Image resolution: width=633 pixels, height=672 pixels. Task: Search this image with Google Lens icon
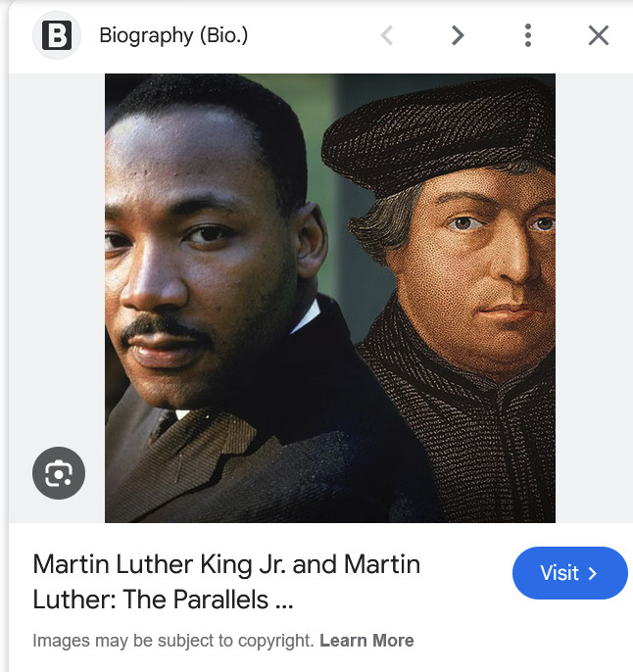point(59,473)
